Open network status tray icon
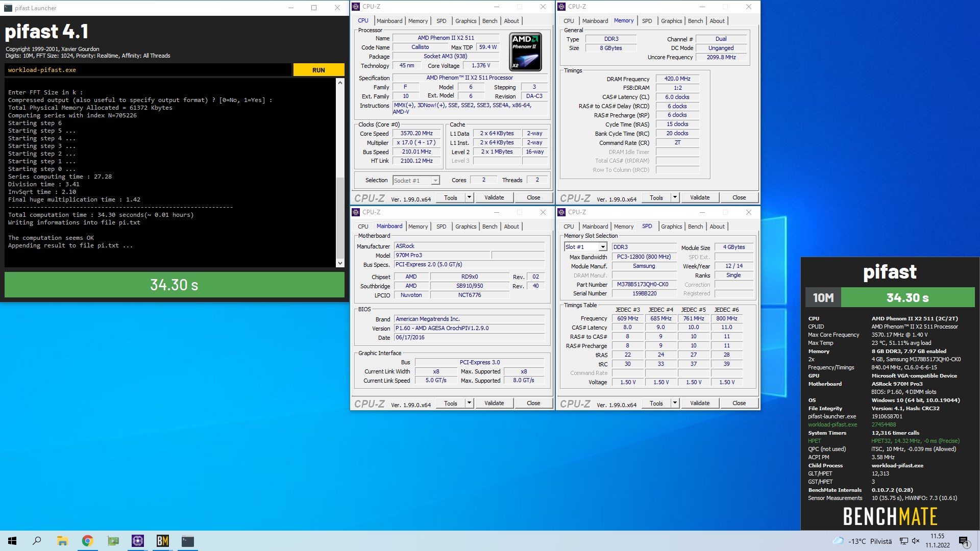Image resolution: width=980 pixels, height=551 pixels. 903,541
